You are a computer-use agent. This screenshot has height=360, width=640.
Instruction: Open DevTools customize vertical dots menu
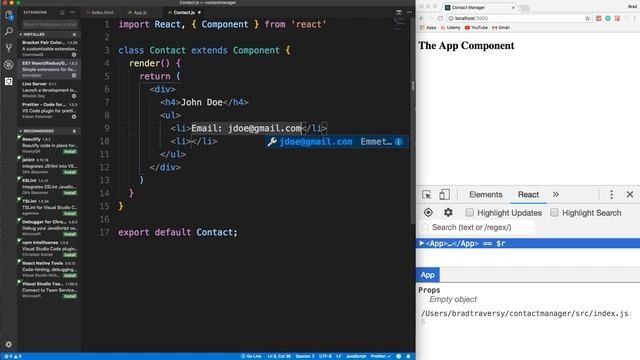pyautogui.click(x=611, y=195)
